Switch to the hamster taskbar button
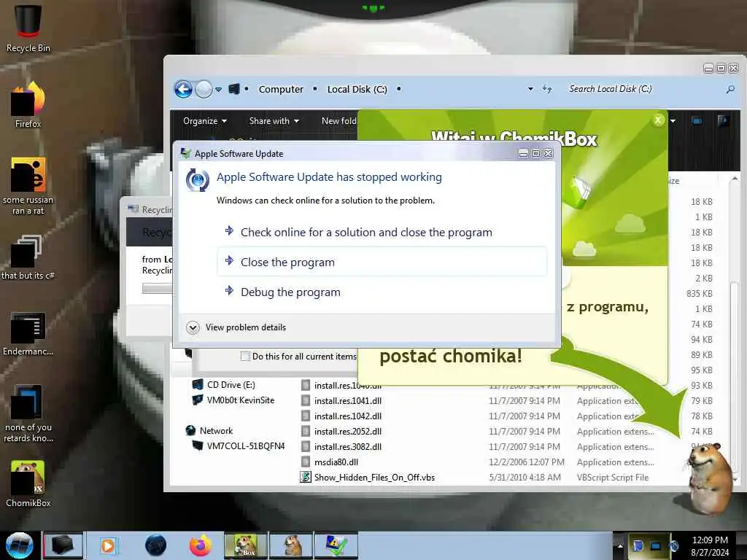The height and width of the screenshot is (560, 747). 292,545
